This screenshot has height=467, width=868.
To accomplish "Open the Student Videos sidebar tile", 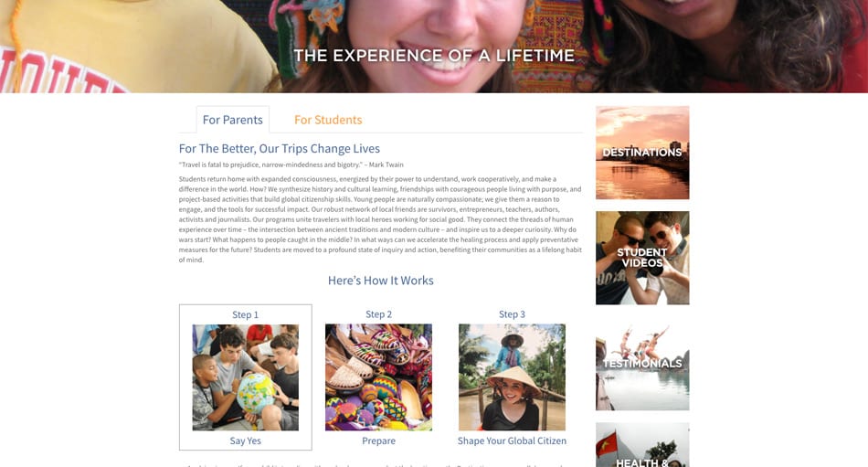I will coord(642,258).
